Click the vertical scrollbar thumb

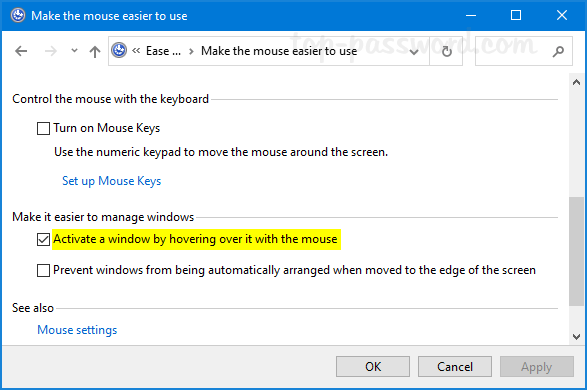pos(576,251)
